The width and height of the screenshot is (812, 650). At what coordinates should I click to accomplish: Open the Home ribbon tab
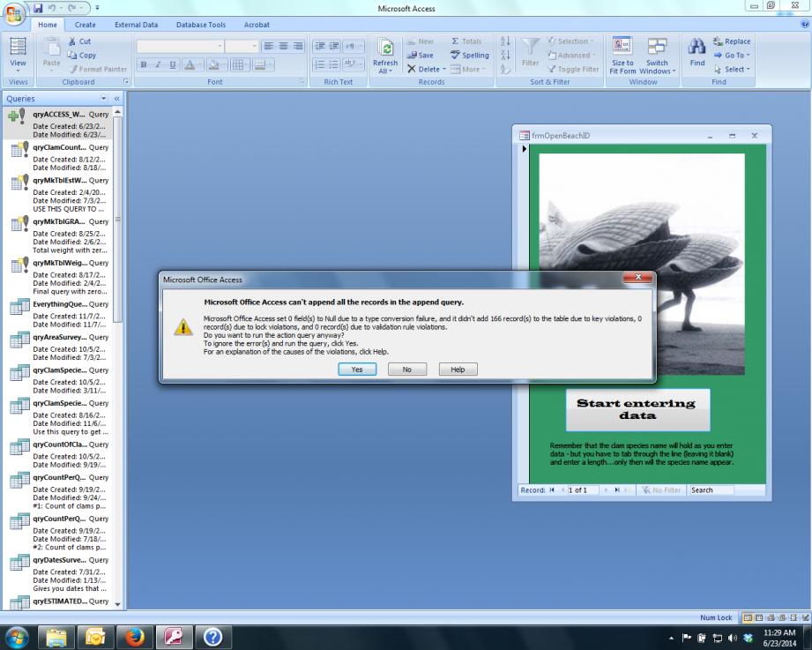47,25
